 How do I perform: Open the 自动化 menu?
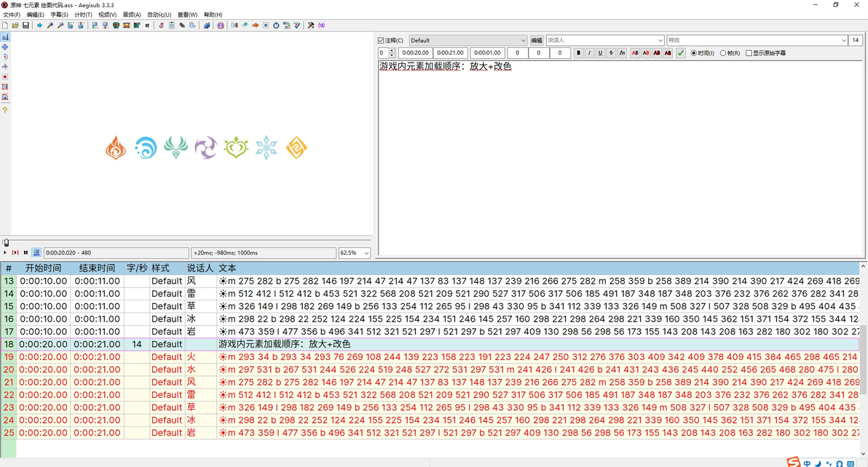coord(159,15)
